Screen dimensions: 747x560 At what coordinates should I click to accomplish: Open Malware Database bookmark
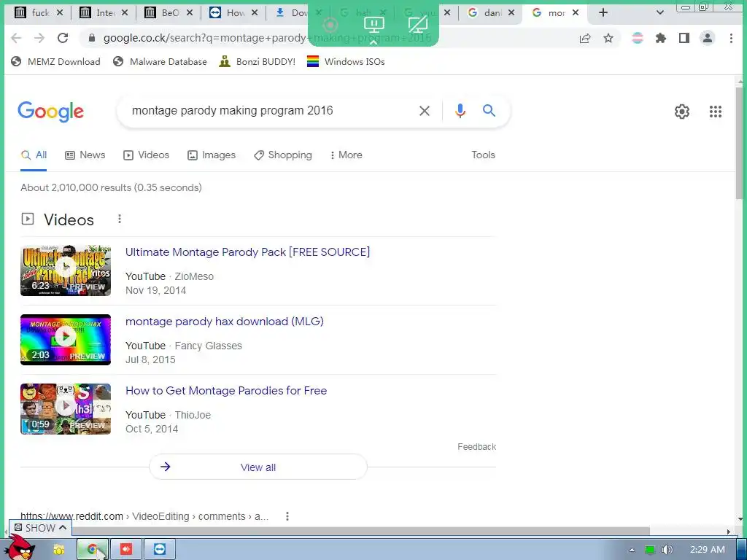[x=160, y=61]
